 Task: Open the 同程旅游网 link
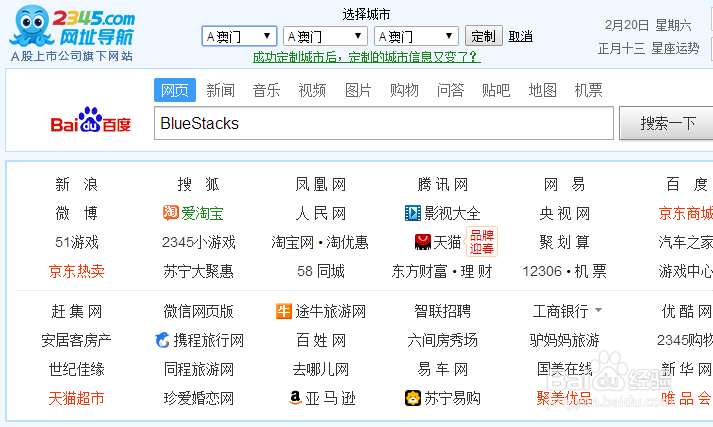click(x=198, y=369)
